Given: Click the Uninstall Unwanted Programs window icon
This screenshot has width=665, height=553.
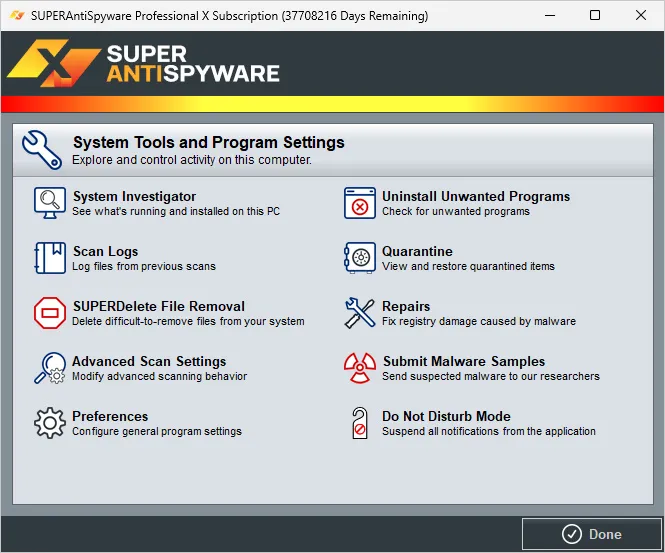Looking at the screenshot, I should [x=360, y=203].
